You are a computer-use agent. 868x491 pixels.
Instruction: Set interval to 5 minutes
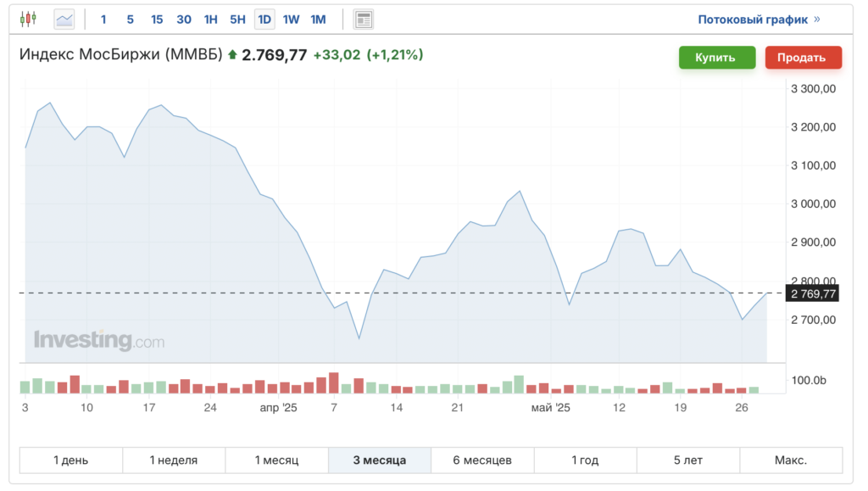click(x=130, y=19)
